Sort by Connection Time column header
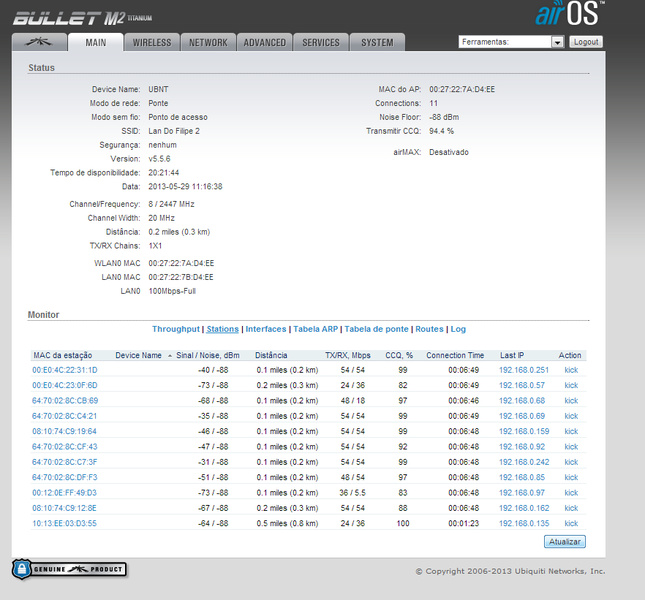The width and height of the screenshot is (645, 600). click(x=455, y=355)
